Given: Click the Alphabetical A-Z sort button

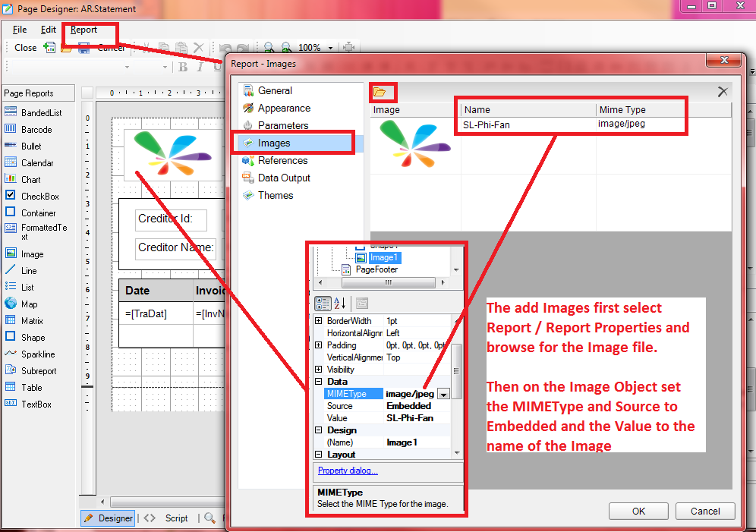Looking at the screenshot, I should 340,304.
